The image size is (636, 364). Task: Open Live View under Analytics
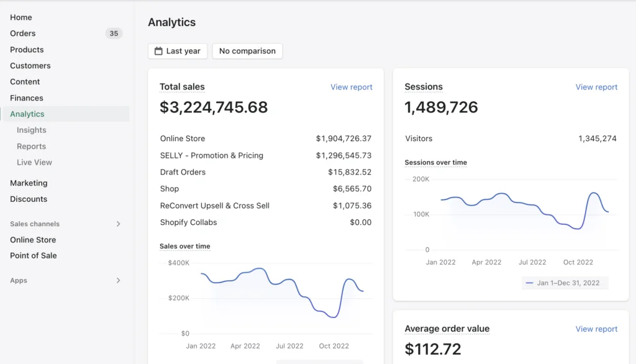pyautogui.click(x=35, y=162)
